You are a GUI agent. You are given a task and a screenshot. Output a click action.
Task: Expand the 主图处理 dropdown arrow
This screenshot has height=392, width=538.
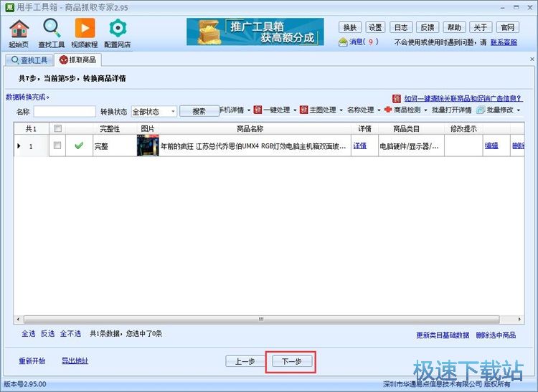(341, 110)
